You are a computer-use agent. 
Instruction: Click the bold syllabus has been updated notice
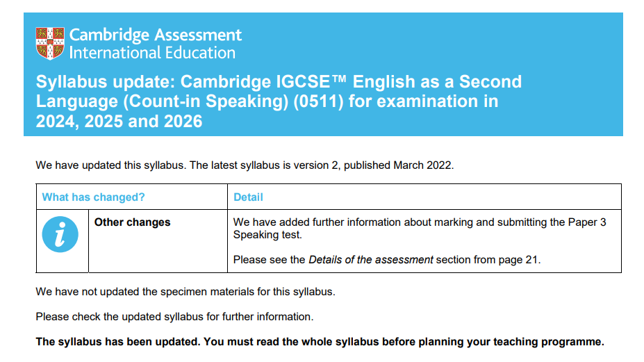tap(320, 342)
